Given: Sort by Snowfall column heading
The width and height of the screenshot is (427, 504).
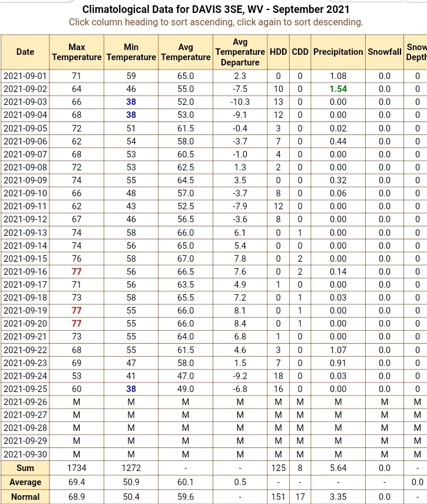Looking at the screenshot, I should (385, 52).
